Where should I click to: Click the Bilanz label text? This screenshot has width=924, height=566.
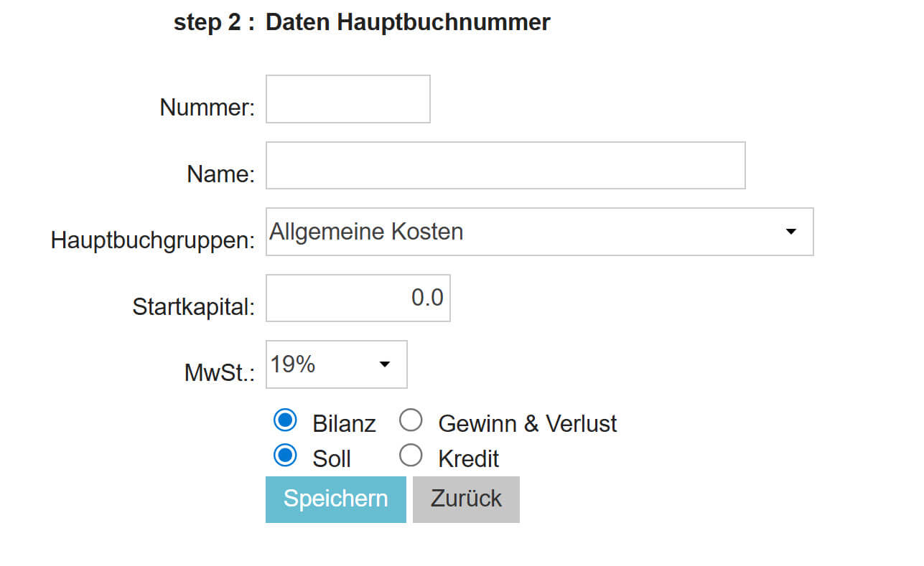[x=344, y=424]
